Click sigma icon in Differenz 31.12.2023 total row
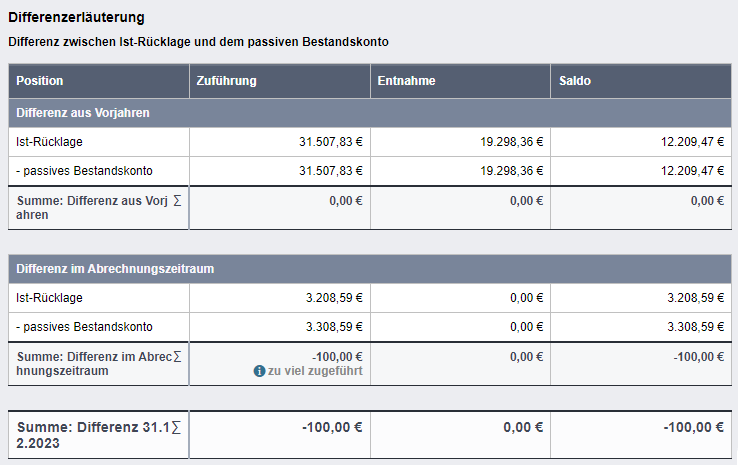 click(x=178, y=427)
